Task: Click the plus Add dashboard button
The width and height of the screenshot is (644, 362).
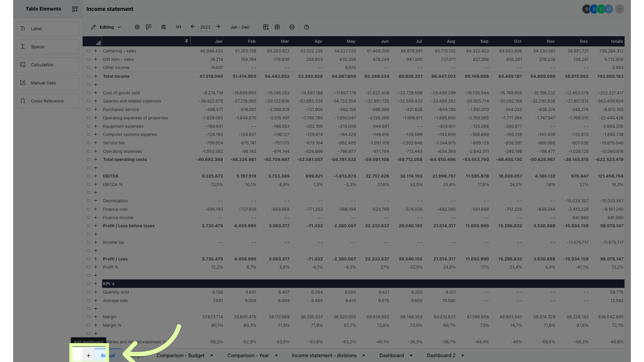Action: (x=89, y=356)
